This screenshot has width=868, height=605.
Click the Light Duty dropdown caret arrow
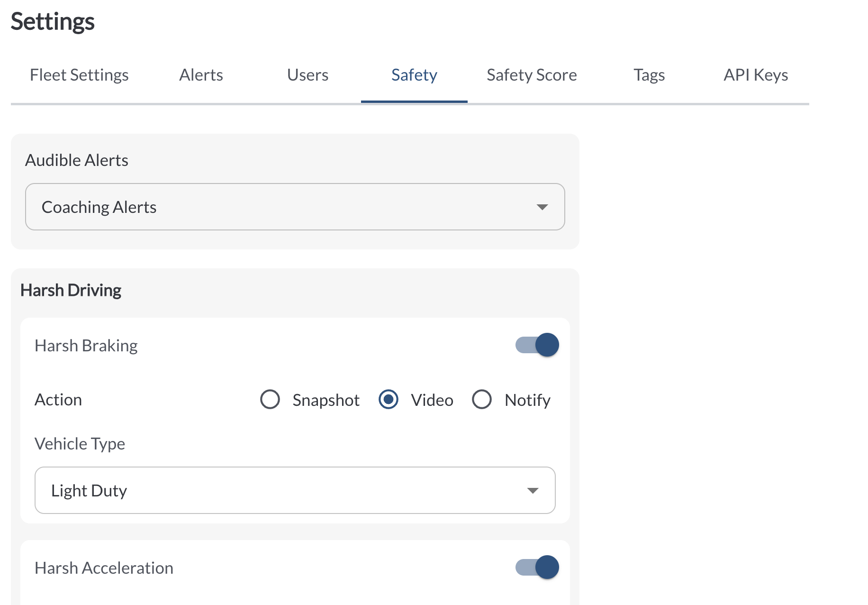(x=533, y=491)
